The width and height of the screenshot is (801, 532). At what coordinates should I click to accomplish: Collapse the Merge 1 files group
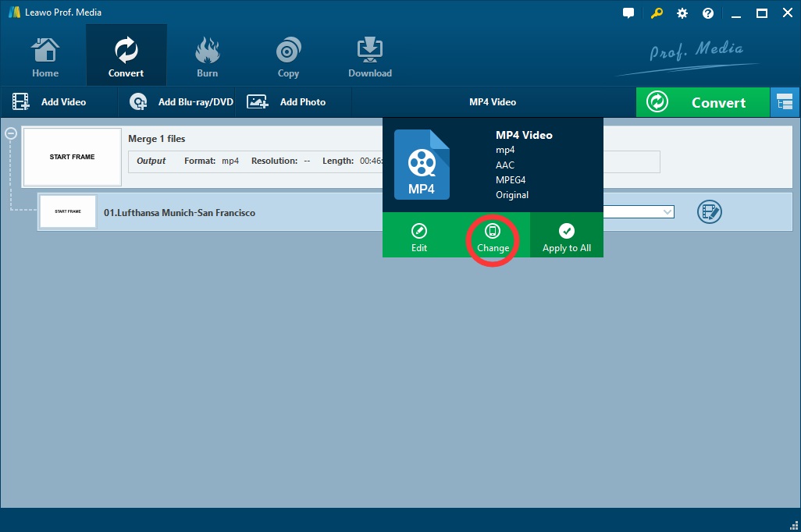coord(11,133)
